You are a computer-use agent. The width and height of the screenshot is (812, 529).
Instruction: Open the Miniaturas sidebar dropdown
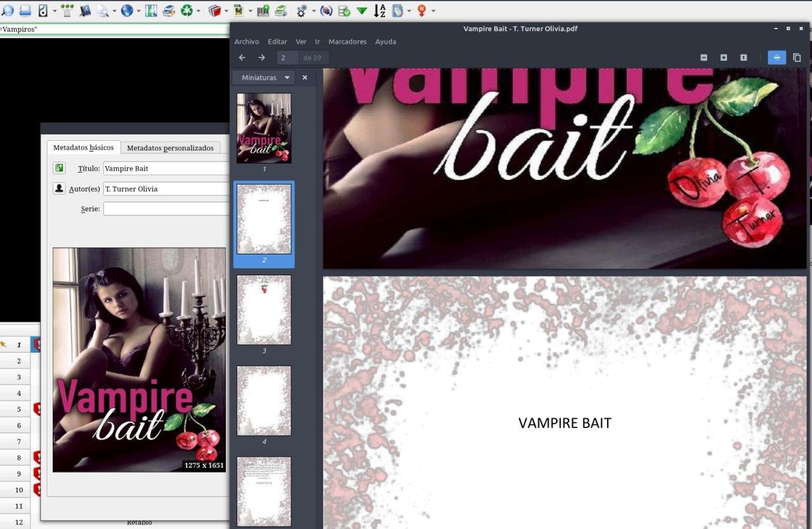263,77
